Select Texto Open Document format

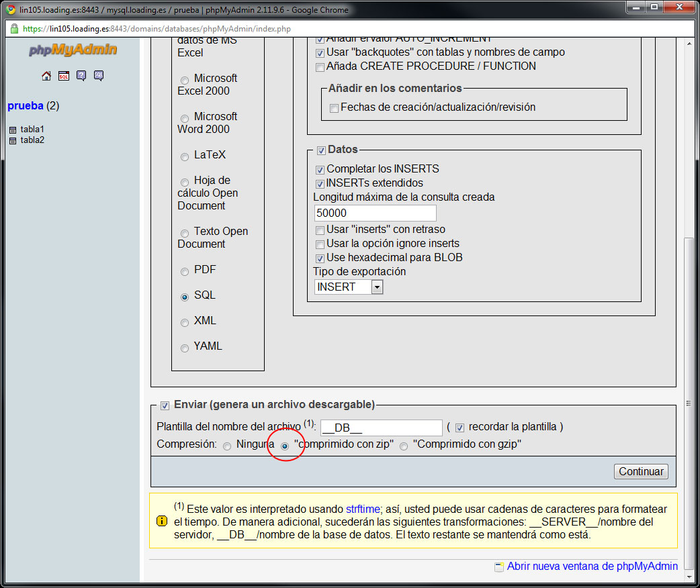pyautogui.click(x=184, y=234)
